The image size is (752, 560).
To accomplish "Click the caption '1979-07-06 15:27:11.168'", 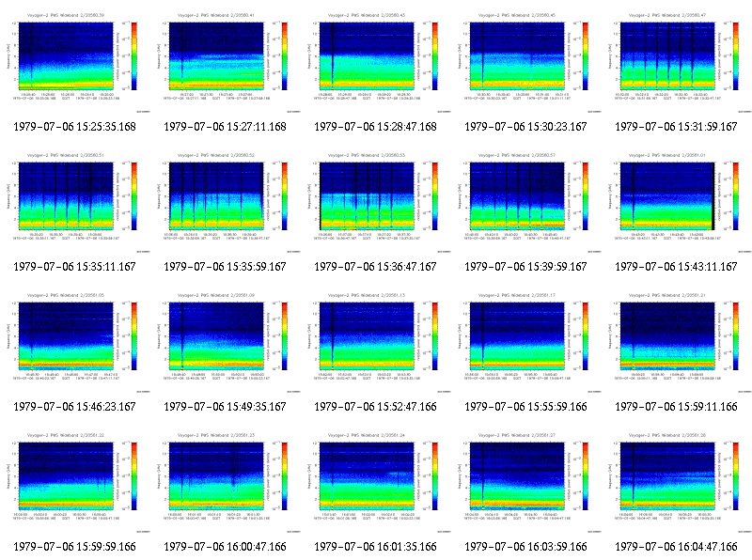I will pos(225,127).
